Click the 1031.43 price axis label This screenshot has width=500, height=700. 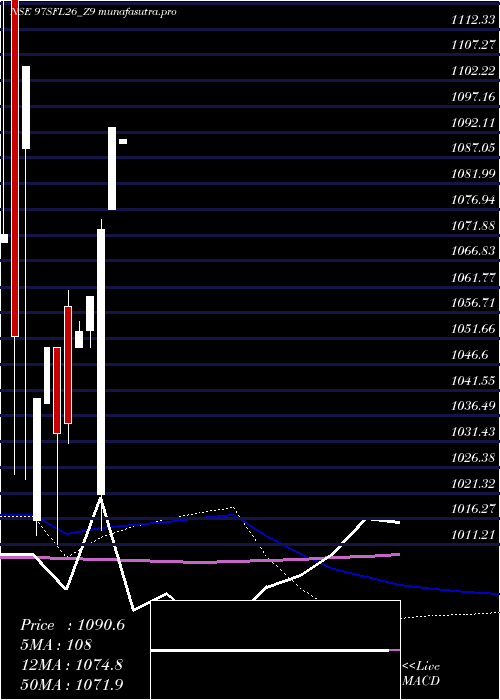point(473,432)
